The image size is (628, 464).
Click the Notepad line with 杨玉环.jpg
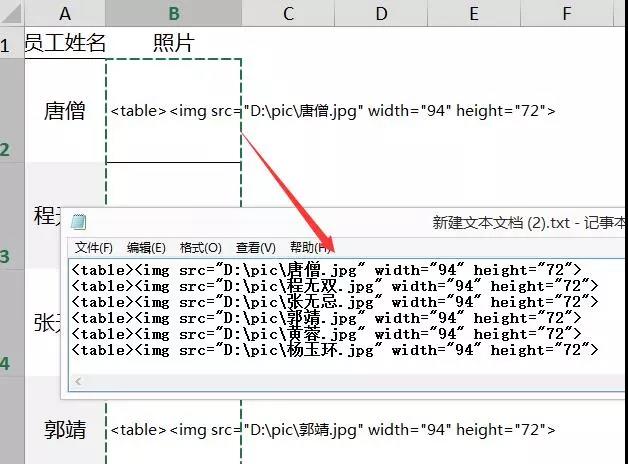pyautogui.click(x=335, y=350)
